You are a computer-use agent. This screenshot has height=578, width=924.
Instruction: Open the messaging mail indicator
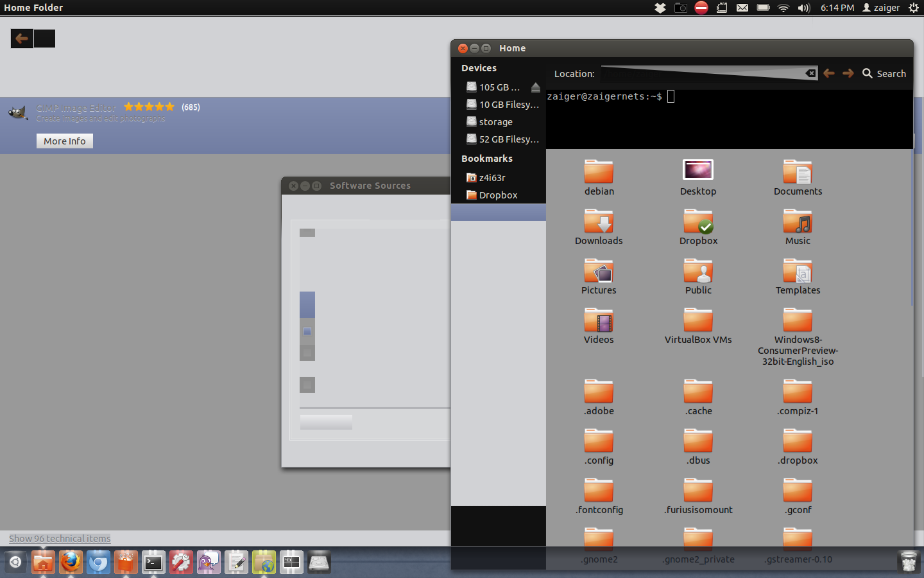742,8
